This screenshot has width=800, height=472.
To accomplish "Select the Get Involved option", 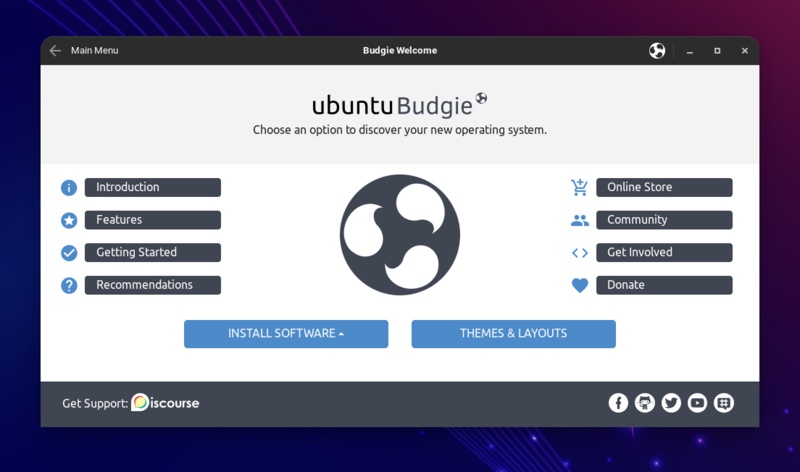I will click(664, 253).
